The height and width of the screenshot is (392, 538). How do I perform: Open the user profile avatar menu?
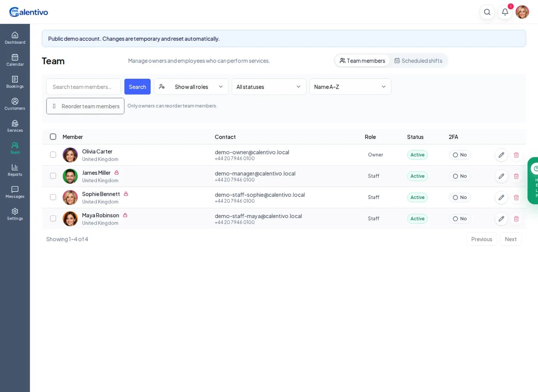pos(522,12)
